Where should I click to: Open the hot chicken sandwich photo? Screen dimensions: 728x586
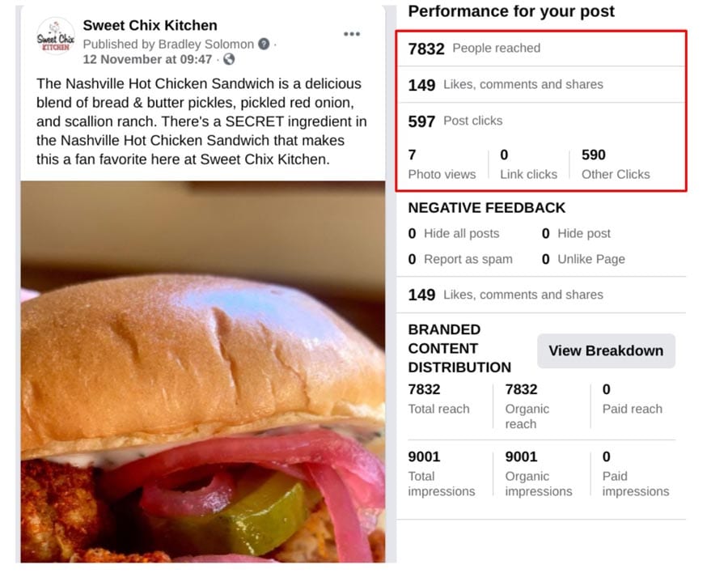pyautogui.click(x=203, y=372)
